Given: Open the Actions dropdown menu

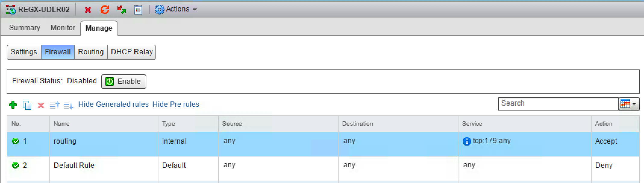Looking at the screenshot, I should click(176, 9).
